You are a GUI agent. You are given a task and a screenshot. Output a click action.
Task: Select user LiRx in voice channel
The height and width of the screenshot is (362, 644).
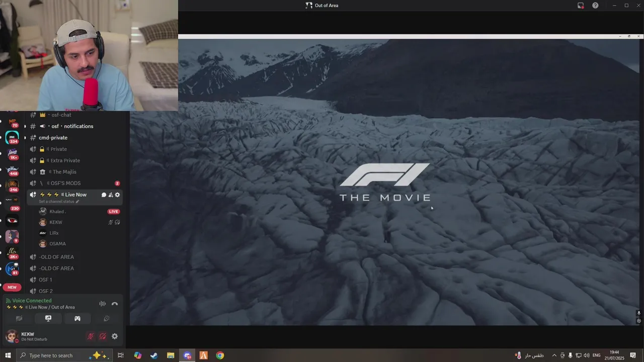click(x=54, y=233)
